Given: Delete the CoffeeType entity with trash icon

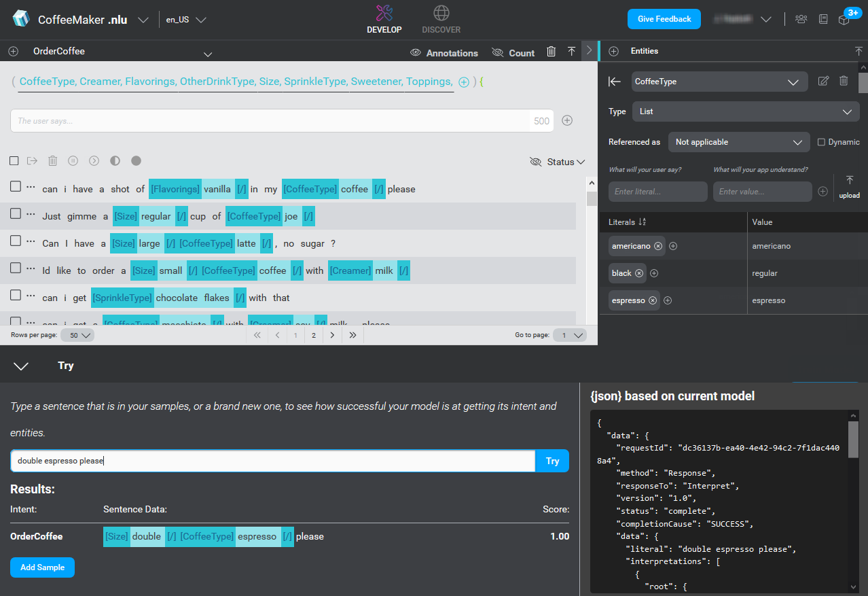Looking at the screenshot, I should coord(844,81).
